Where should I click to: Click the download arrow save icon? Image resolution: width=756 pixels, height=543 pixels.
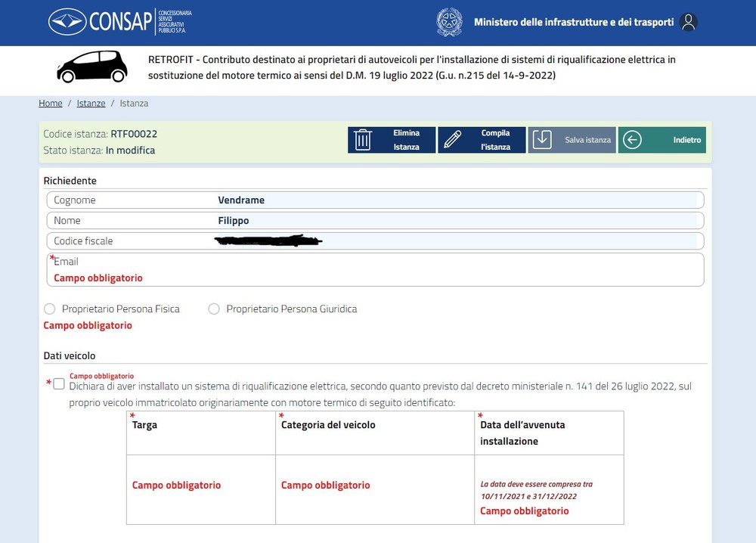coord(542,140)
